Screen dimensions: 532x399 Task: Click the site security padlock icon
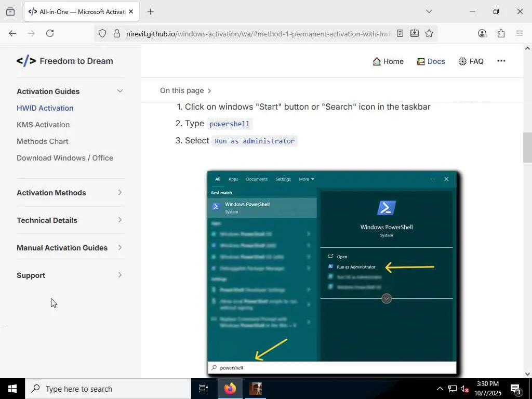tap(117, 33)
